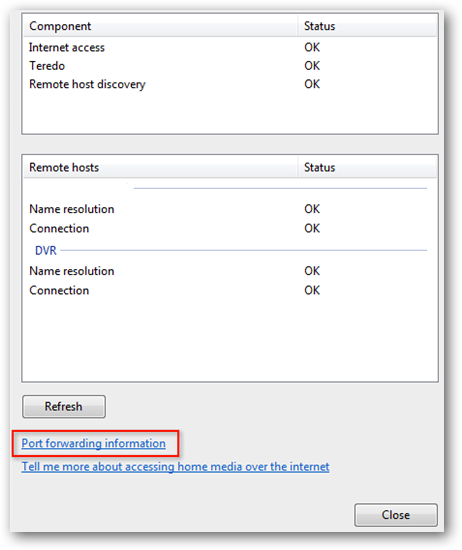Click the top Status column header
The width and height of the screenshot is (462, 550).
(x=367, y=26)
